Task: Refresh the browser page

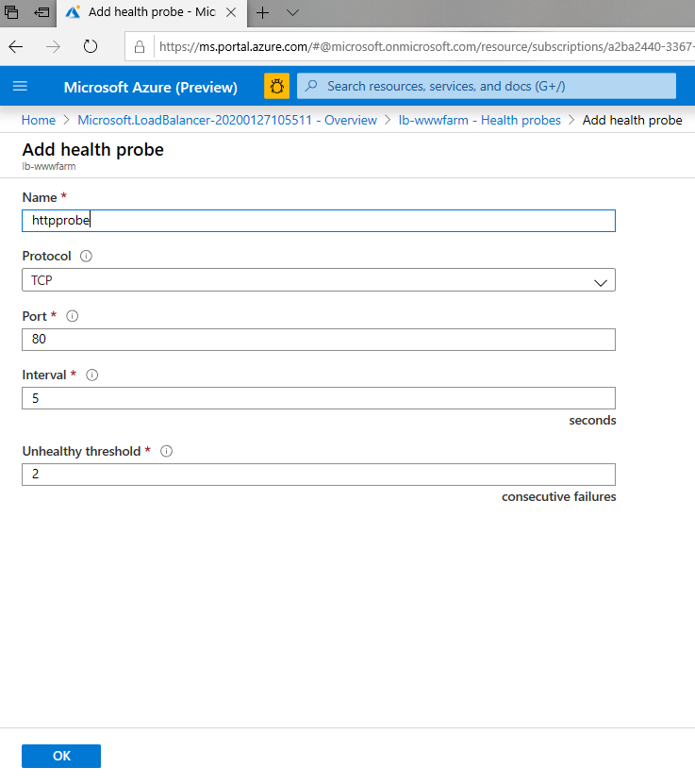Action: (x=91, y=46)
